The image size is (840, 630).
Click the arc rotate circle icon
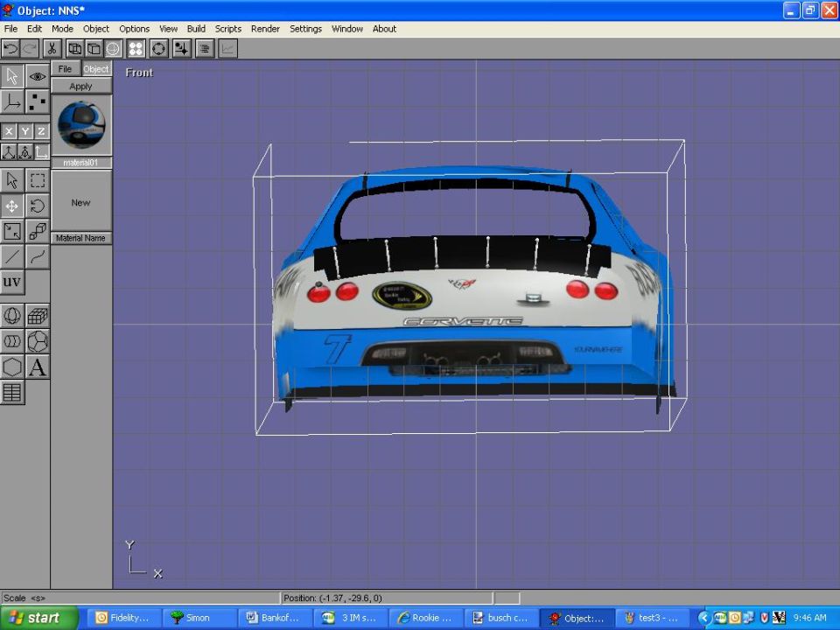click(x=158, y=49)
